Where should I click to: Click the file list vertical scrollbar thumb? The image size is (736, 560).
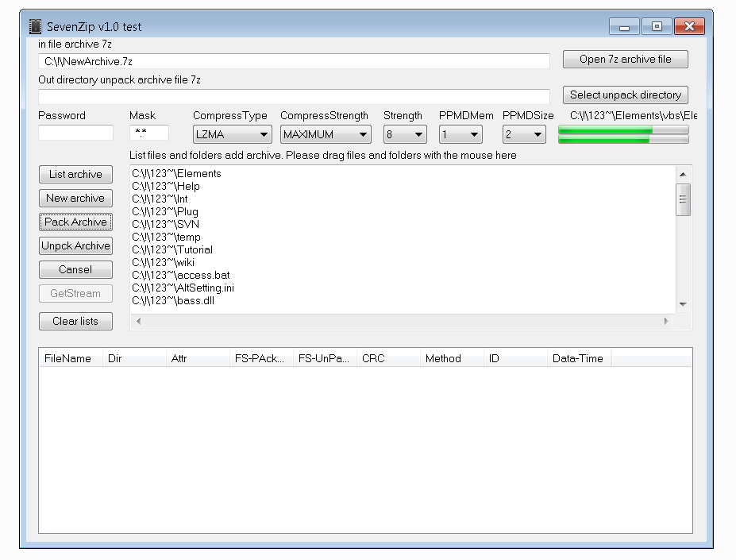click(x=683, y=199)
